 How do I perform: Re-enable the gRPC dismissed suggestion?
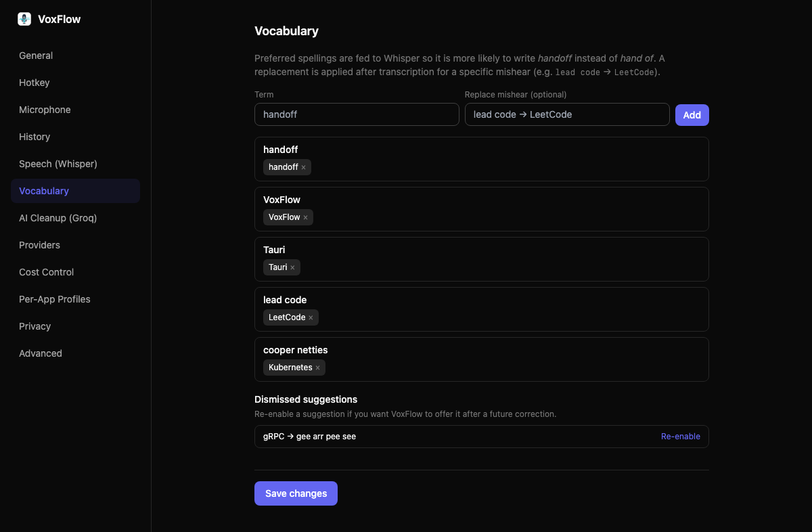tap(680, 437)
